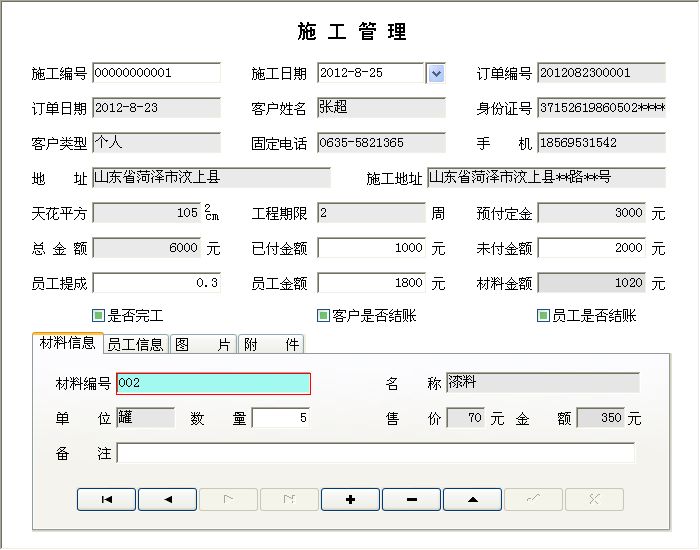Add a new material record with plus
Viewport: 700px width, 550px height.
point(350,499)
